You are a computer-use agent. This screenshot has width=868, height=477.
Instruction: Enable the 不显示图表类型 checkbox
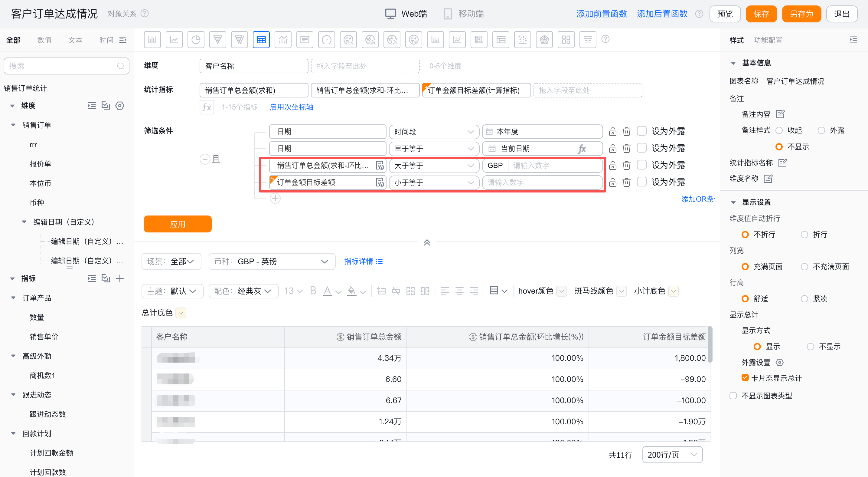[x=733, y=395]
